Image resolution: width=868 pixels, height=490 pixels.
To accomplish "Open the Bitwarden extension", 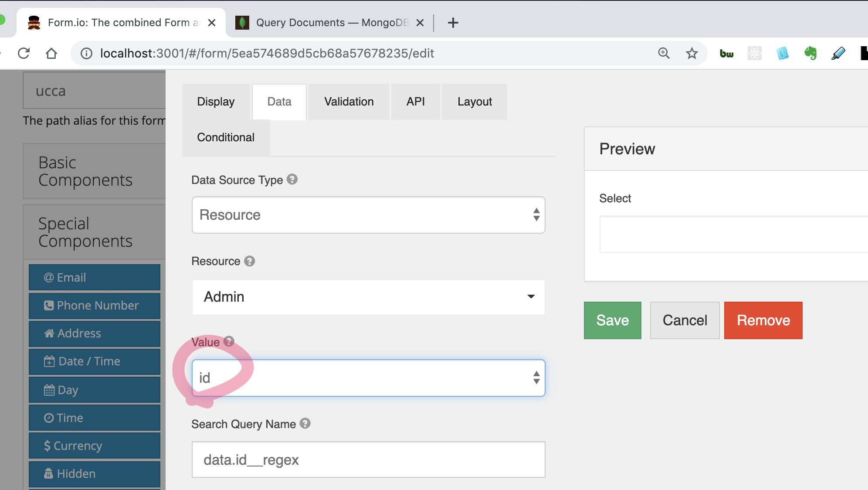I will coord(726,53).
